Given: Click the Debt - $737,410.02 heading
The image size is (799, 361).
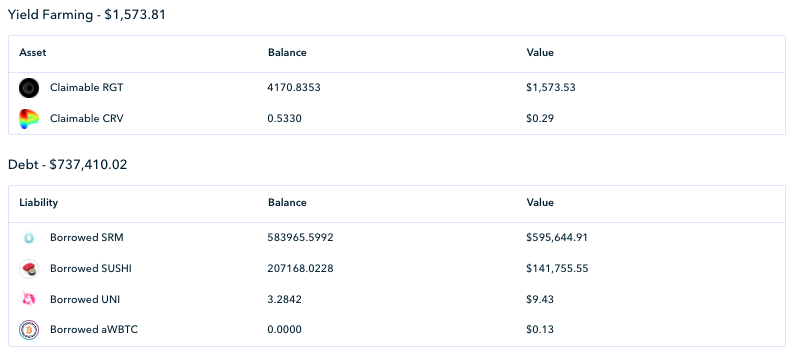Looking at the screenshot, I should [67, 165].
